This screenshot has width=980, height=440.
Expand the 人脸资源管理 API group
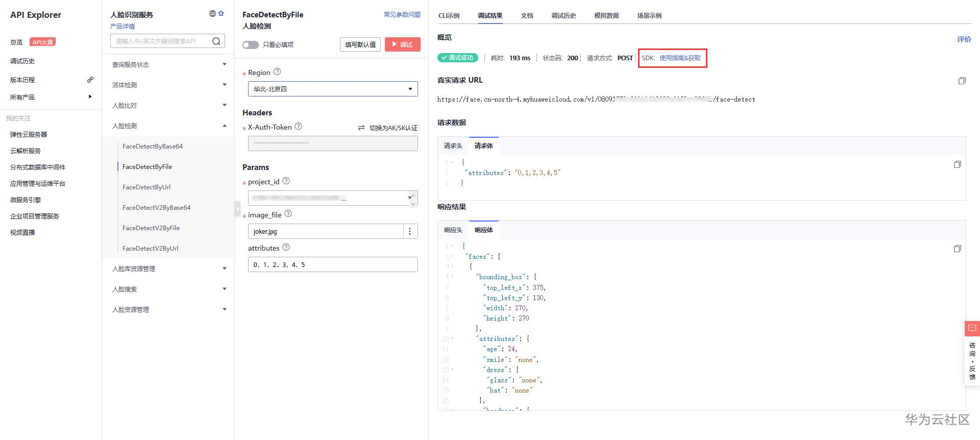(225, 310)
